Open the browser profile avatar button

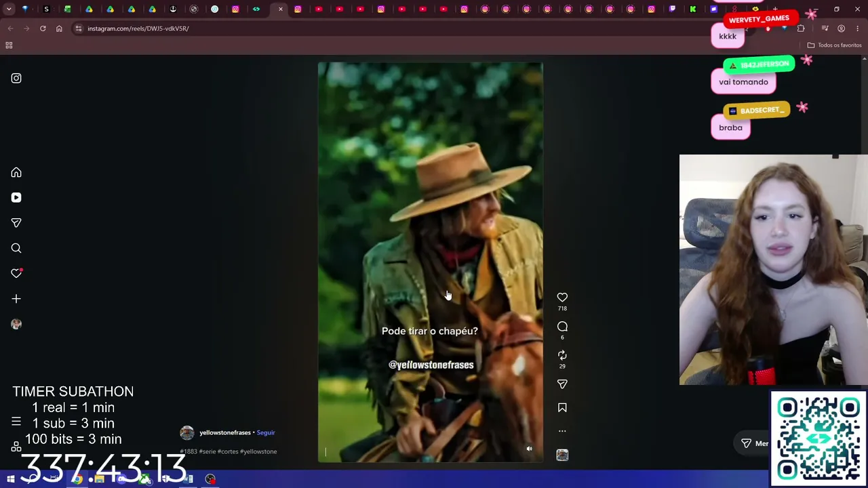coord(842,28)
